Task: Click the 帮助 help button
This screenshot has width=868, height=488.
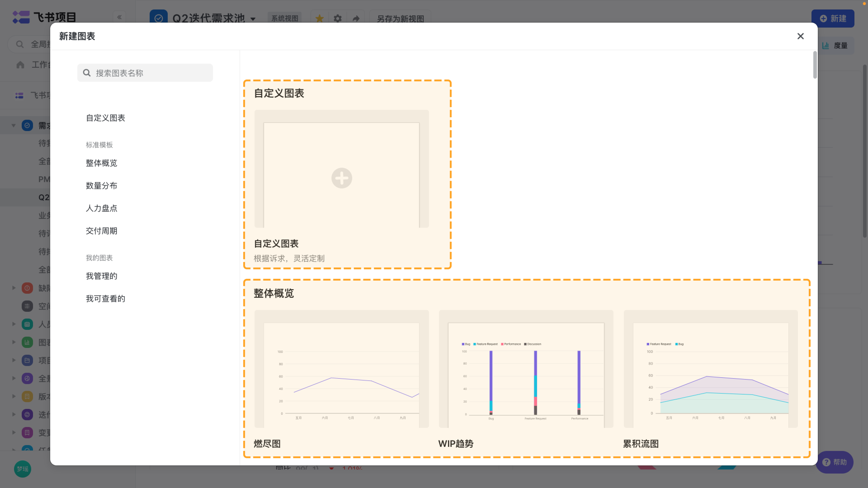Action: click(x=835, y=462)
